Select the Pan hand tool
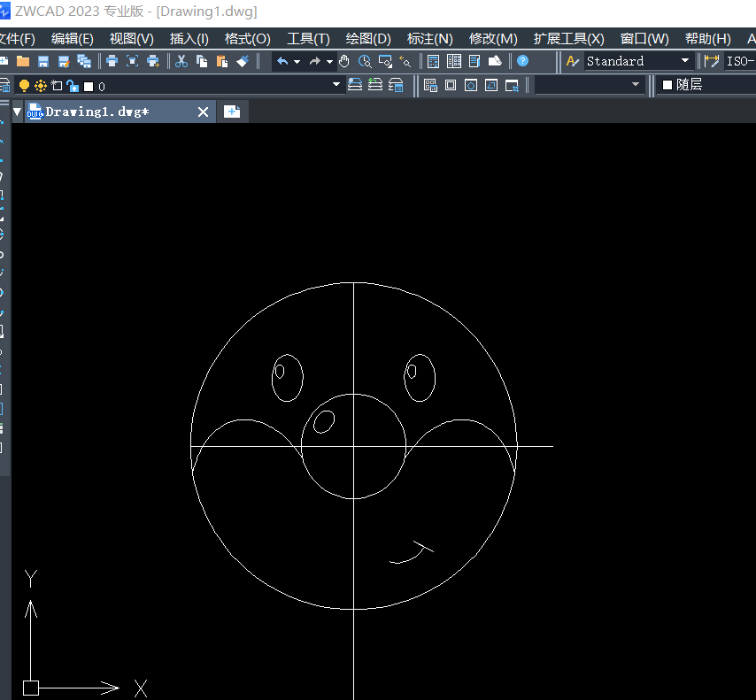The height and width of the screenshot is (700, 756). pyautogui.click(x=343, y=61)
